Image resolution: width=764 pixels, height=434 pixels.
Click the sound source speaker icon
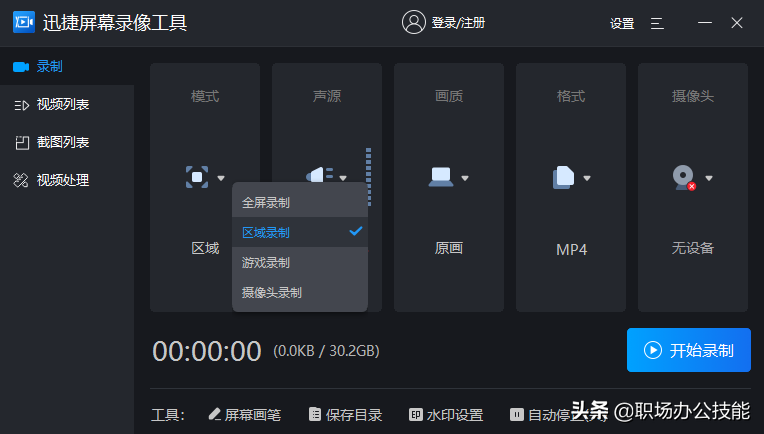pos(319,174)
